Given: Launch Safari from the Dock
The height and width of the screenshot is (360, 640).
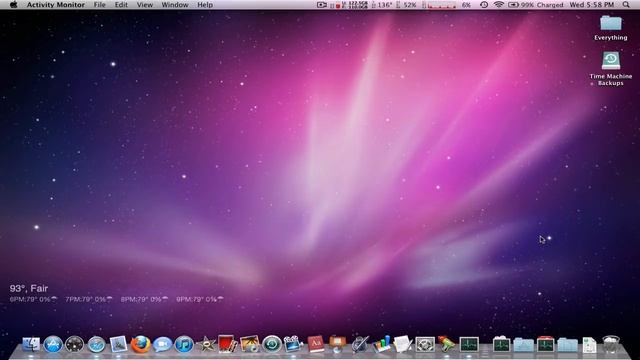Looking at the screenshot, I should [x=97, y=345].
